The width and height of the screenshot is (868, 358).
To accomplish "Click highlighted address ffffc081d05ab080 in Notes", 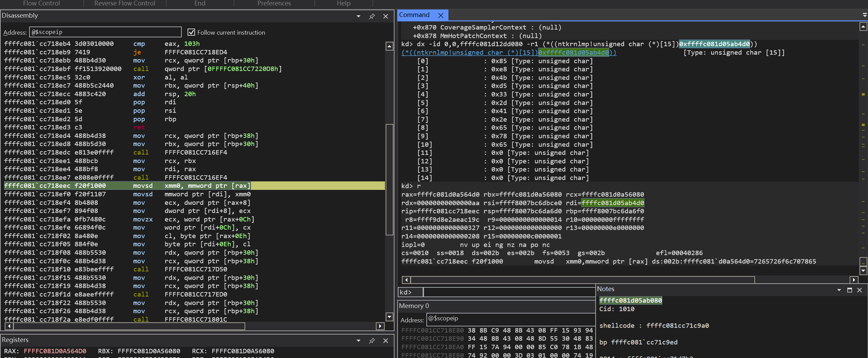I will pyautogui.click(x=631, y=301).
